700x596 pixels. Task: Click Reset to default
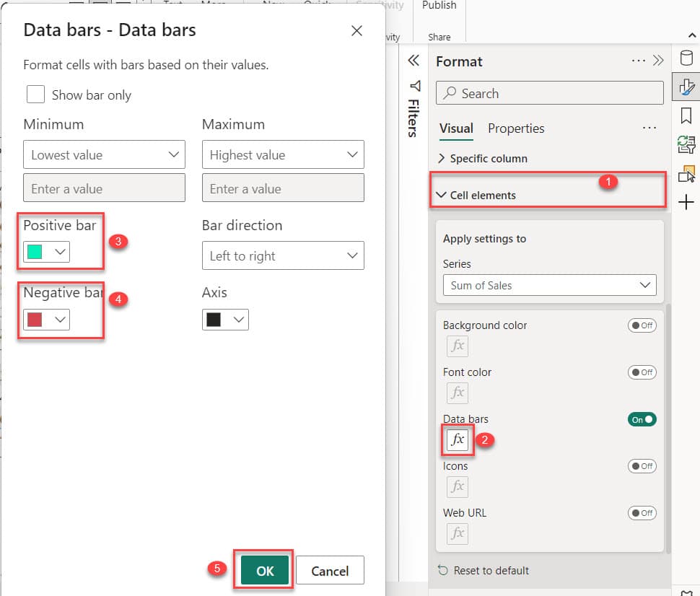click(x=484, y=570)
